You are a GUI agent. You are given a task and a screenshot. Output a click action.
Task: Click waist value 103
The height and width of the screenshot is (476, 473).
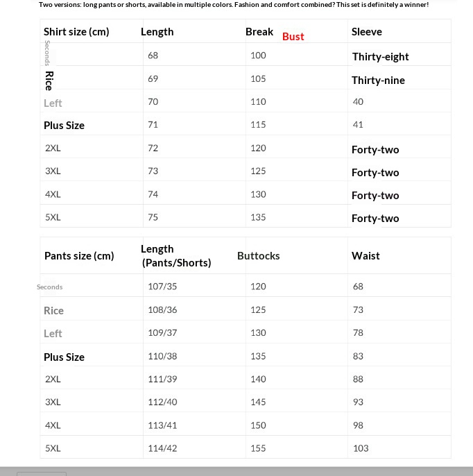point(361,448)
